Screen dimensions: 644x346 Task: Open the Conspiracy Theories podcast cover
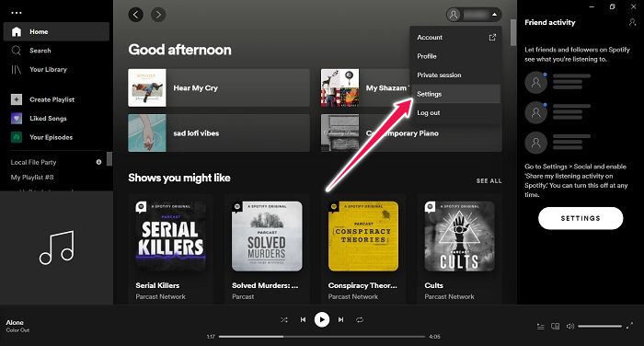click(363, 236)
